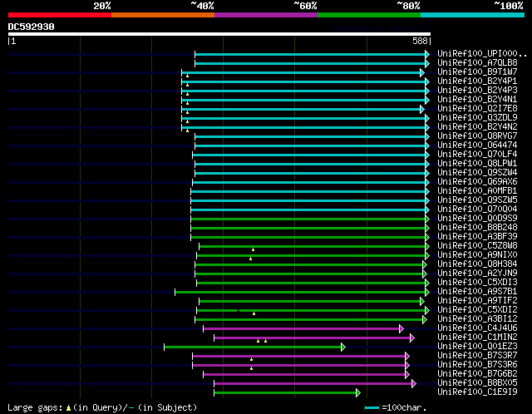This screenshot has height=414, width=532.
Task: Click the yellow gap marker under UniRef100_C5XDI2
Action: pos(254,313)
